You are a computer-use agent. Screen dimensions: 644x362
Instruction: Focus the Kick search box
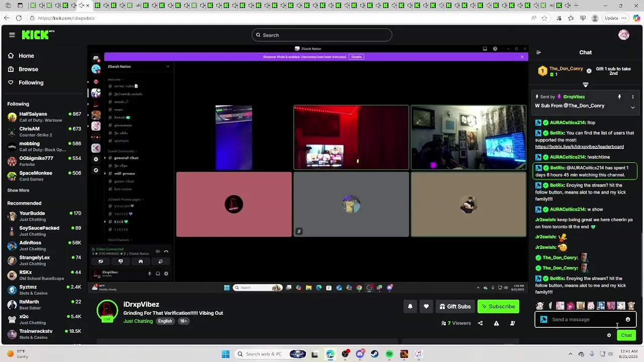pos(322,35)
